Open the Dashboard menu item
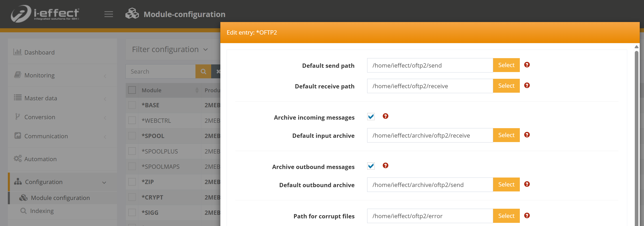644x226 pixels. (39, 52)
